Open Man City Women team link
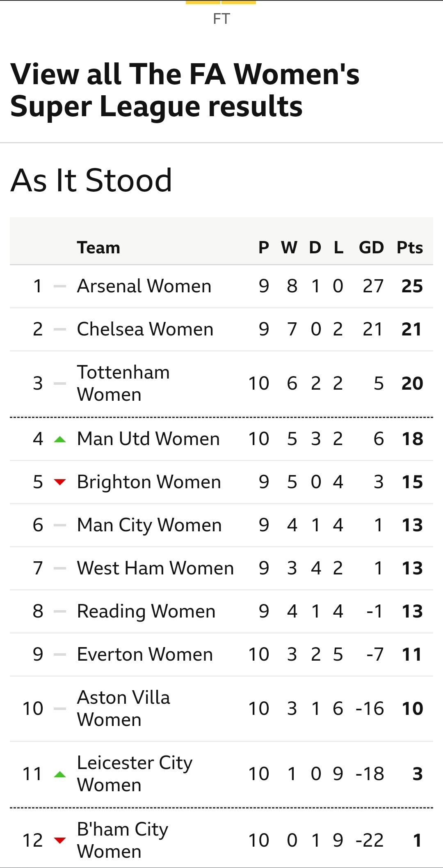This screenshot has height=868, width=443. pyautogui.click(x=149, y=525)
